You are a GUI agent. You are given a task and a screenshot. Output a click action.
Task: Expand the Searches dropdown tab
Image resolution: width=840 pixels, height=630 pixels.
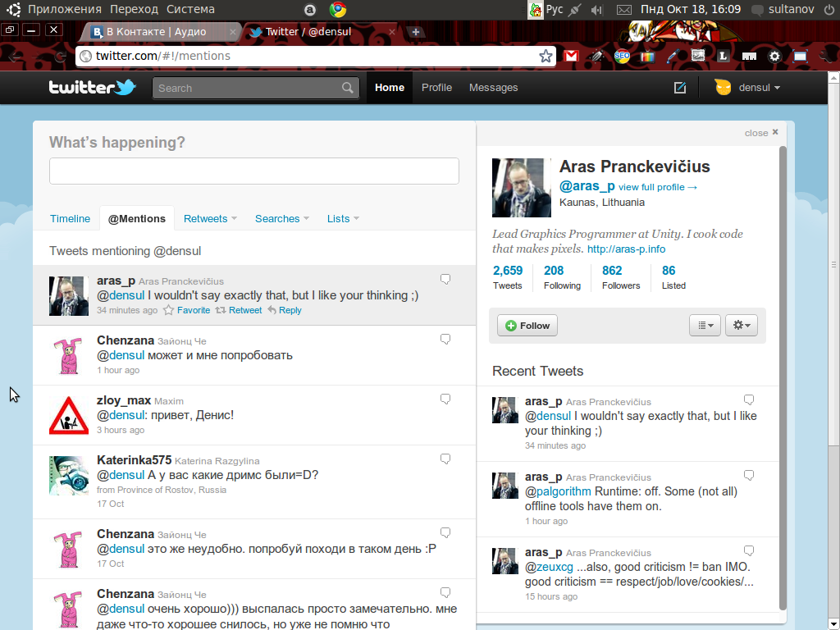pos(282,218)
